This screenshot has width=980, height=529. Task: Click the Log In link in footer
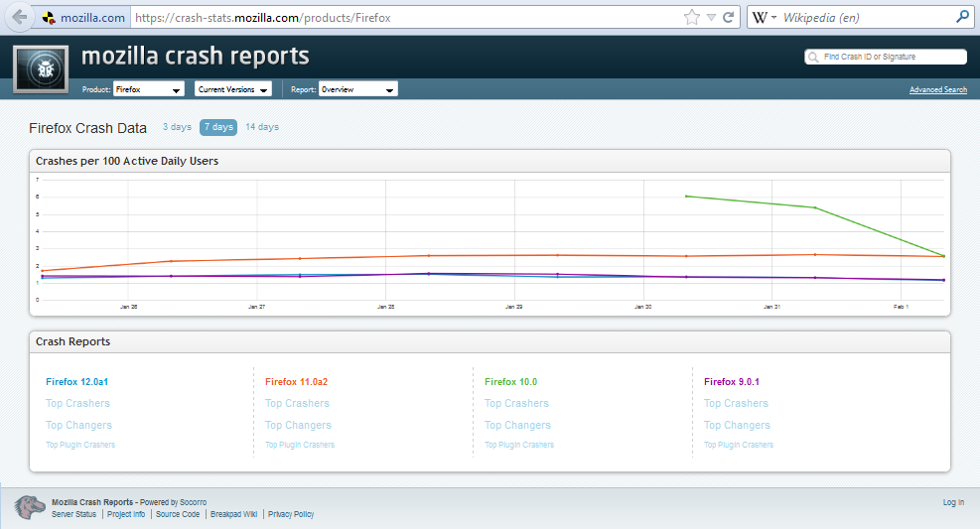tap(953, 502)
